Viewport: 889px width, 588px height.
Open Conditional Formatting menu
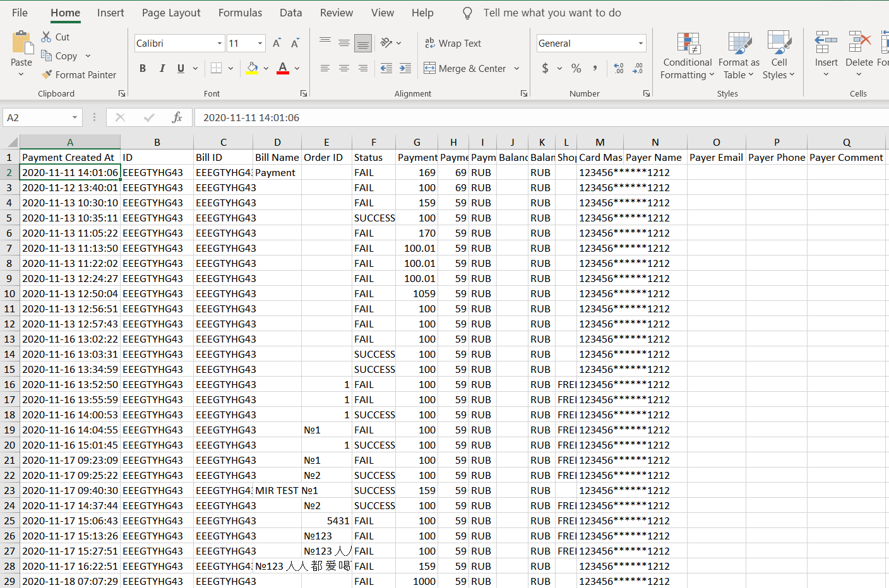688,57
